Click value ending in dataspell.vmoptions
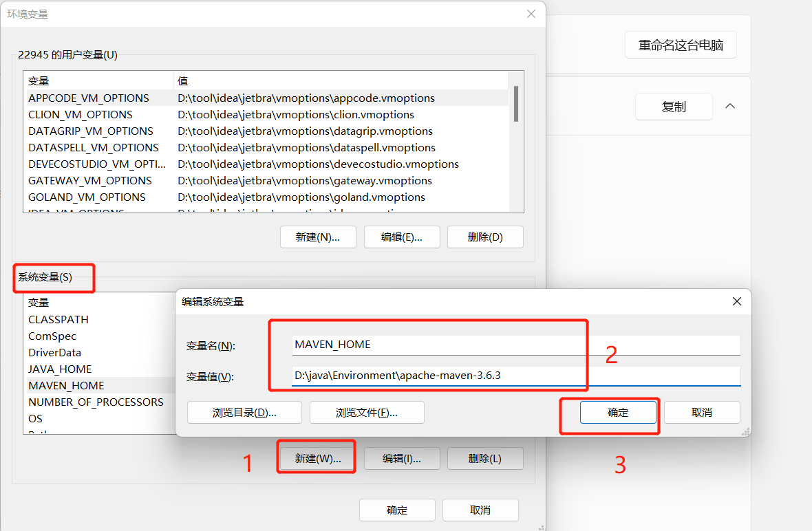The height and width of the screenshot is (531, 812). coord(307,147)
